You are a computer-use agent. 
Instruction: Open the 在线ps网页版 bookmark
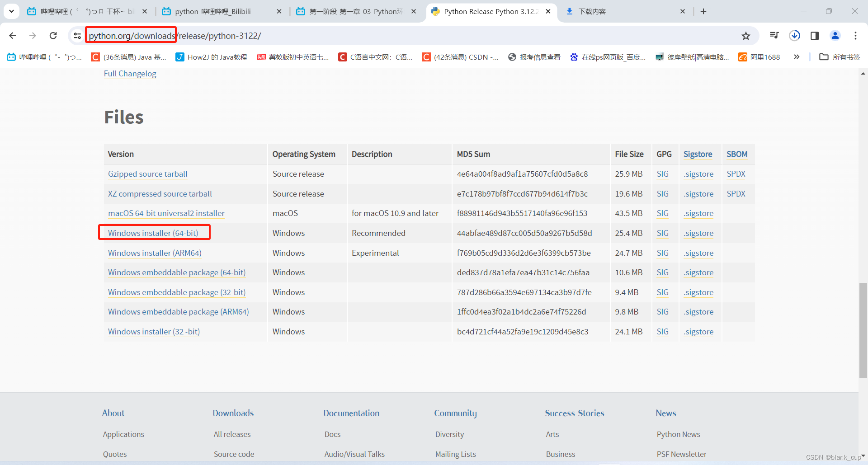tap(608, 57)
